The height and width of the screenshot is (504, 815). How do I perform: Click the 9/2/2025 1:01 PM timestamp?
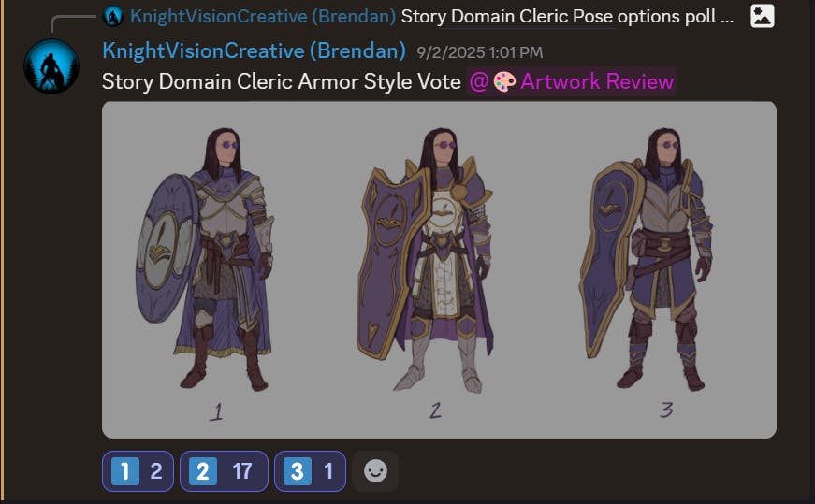pyautogui.click(x=479, y=52)
